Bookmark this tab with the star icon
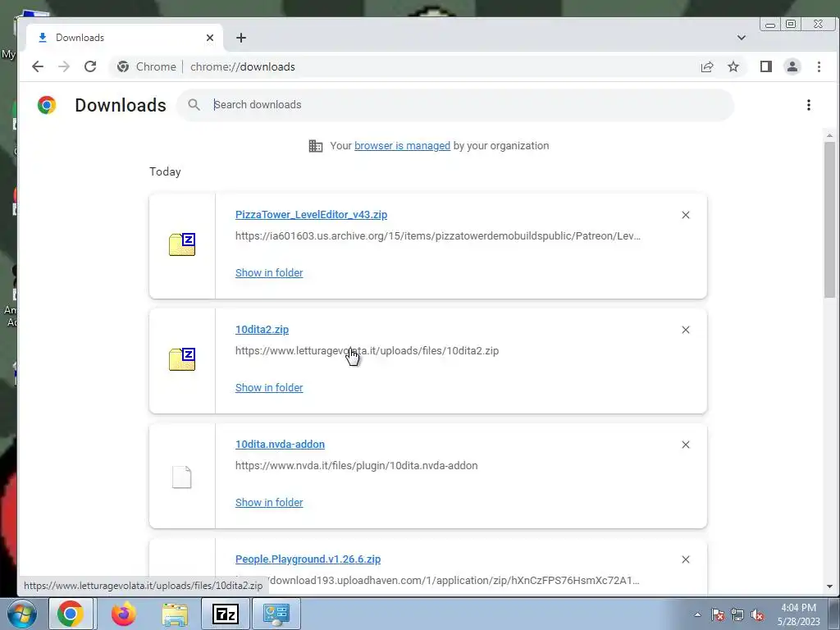Image resolution: width=840 pixels, height=630 pixels. (x=733, y=66)
